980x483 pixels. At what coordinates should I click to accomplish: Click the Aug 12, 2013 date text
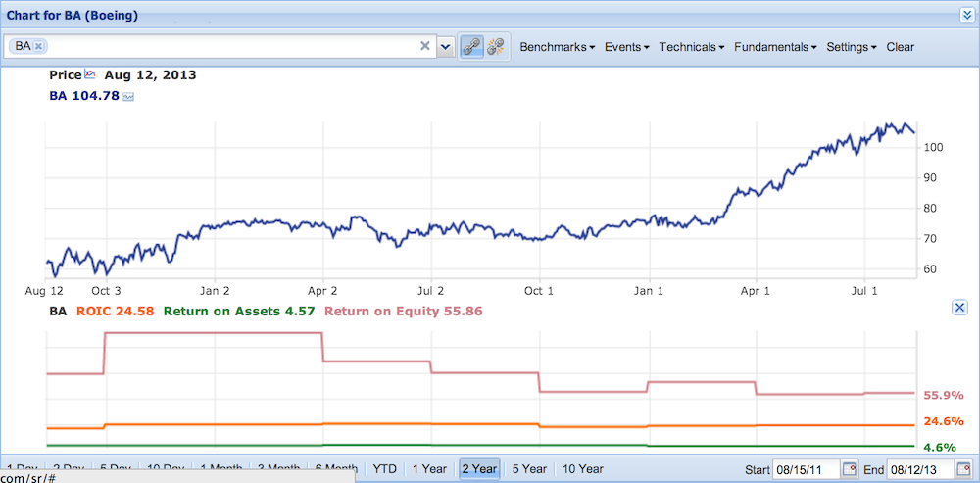point(150,75)
